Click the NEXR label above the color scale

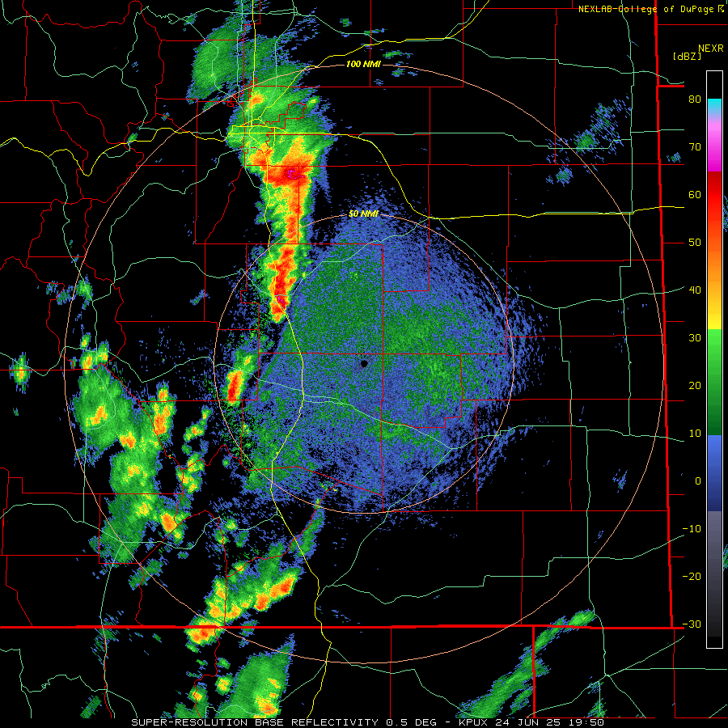click(711, 49)
